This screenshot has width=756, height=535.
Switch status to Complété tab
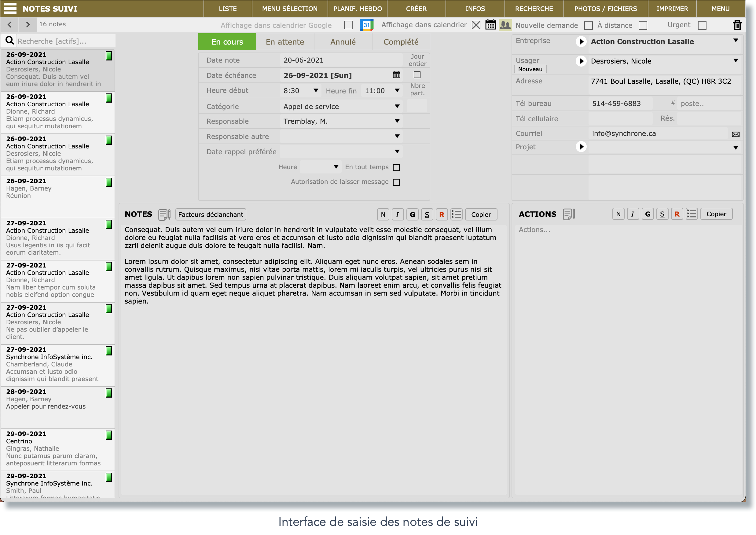(x=401, y=42)
